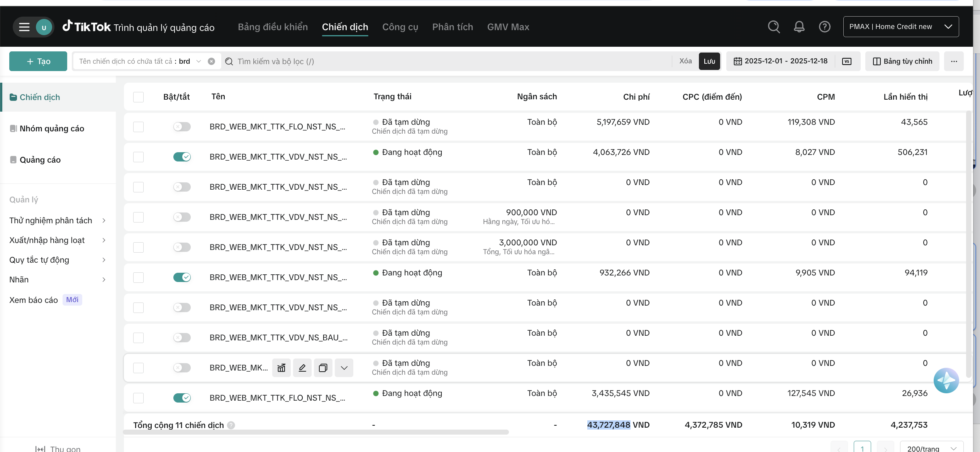Clear the brd campaign name filter
Screen dimensions: 980x452
pyautogui.click(x=211, y=61)
